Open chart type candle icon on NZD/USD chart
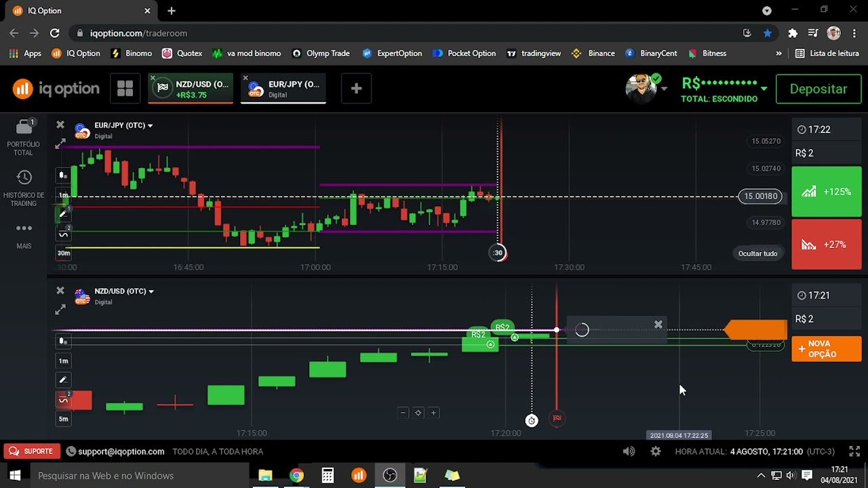868x488 pixels. pyautogui.click(x=63, y=341)
